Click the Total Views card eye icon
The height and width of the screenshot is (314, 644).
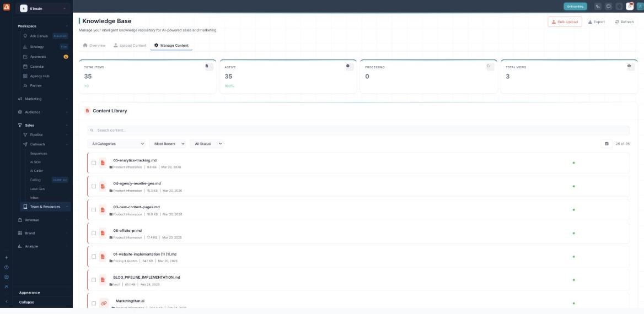(x=630, y=67)
